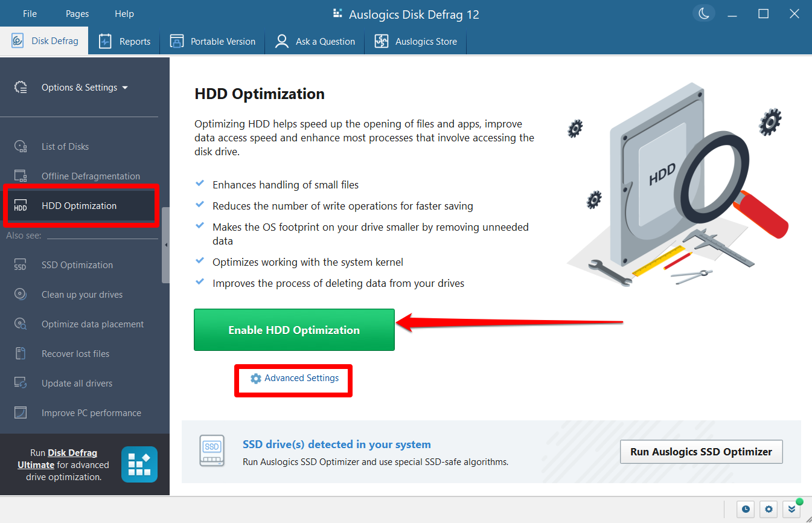
Task: Collapse the left sidebar using the arrow handle
Action: (165, 245)
